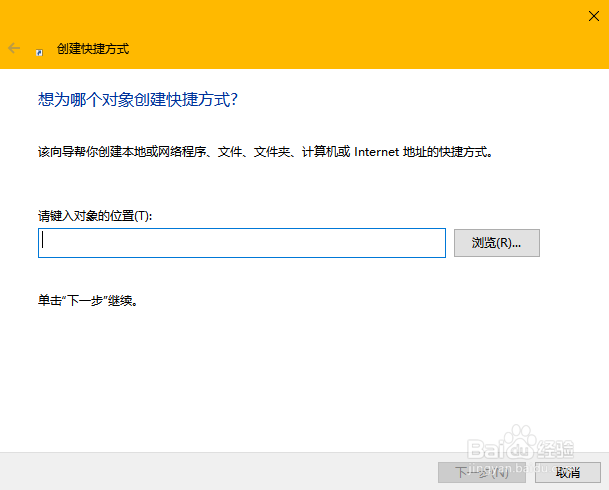
Task: Click the 创建快捷方式 window title
Action: pos(93,49)
